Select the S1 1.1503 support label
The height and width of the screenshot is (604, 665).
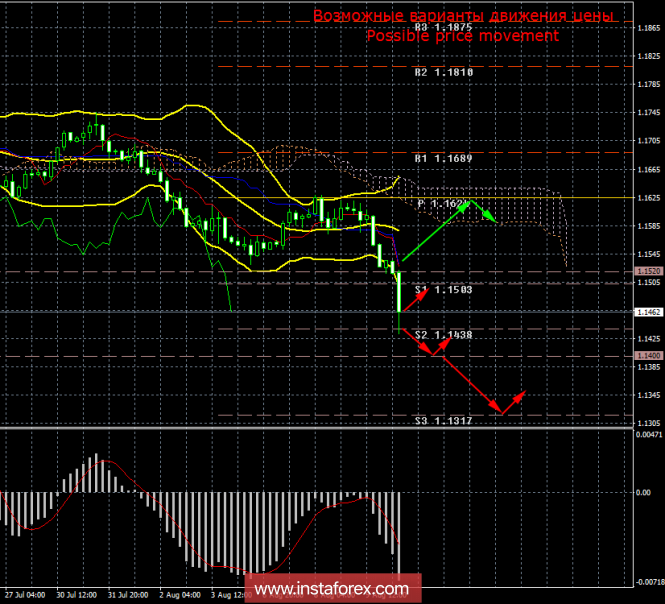[x=444, y=290]
